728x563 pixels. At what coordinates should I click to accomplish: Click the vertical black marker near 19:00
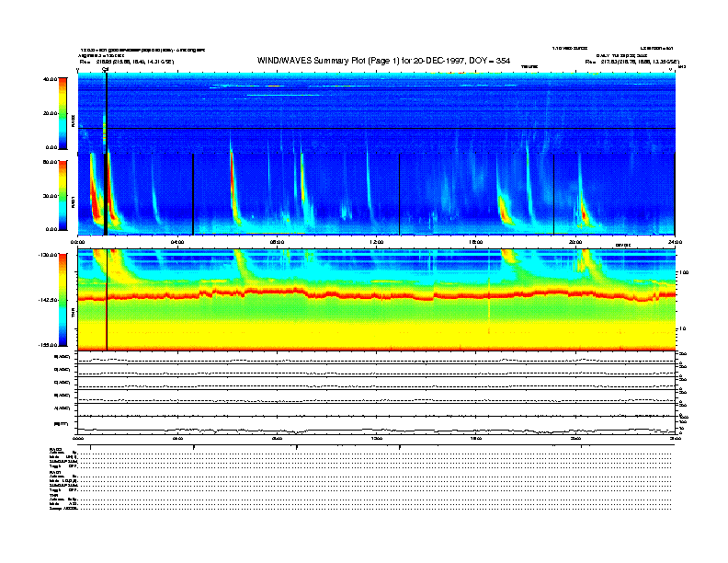click(553, 194)
